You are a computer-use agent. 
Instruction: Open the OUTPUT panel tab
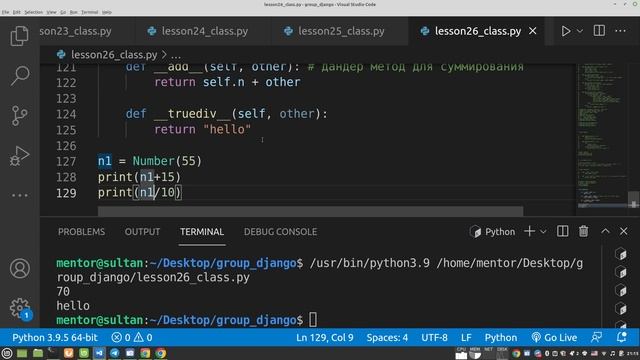[142, 232]
